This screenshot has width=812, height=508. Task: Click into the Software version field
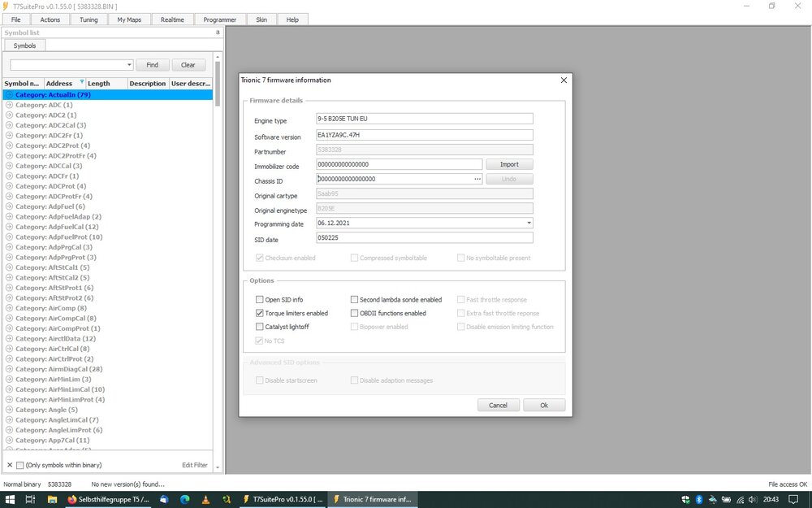(x=424, y=135)
